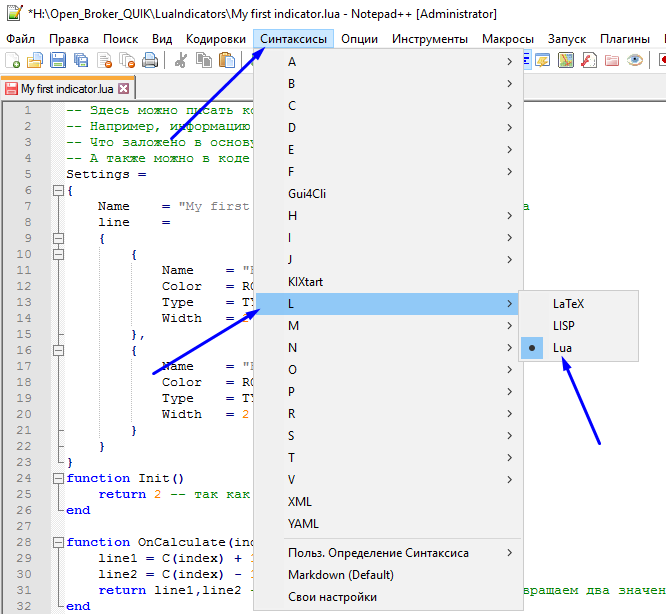
Task: Open the Опции menu
Action: [359, 39]
